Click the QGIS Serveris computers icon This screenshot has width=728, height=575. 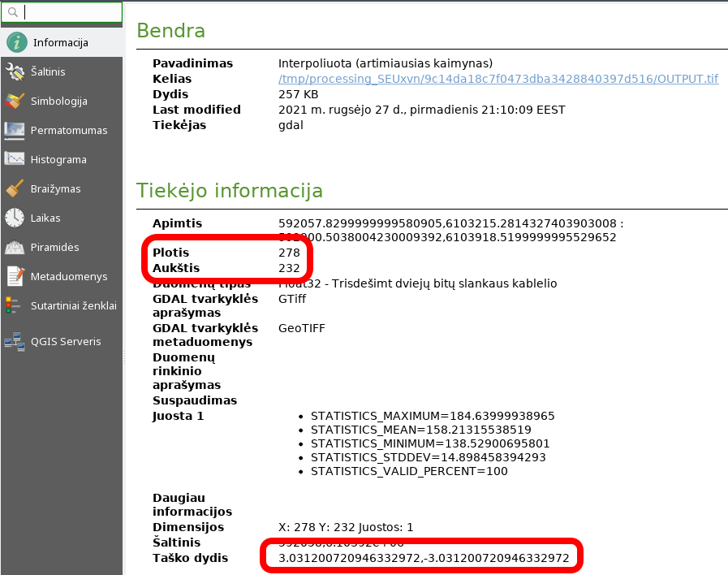coord(15,341)
